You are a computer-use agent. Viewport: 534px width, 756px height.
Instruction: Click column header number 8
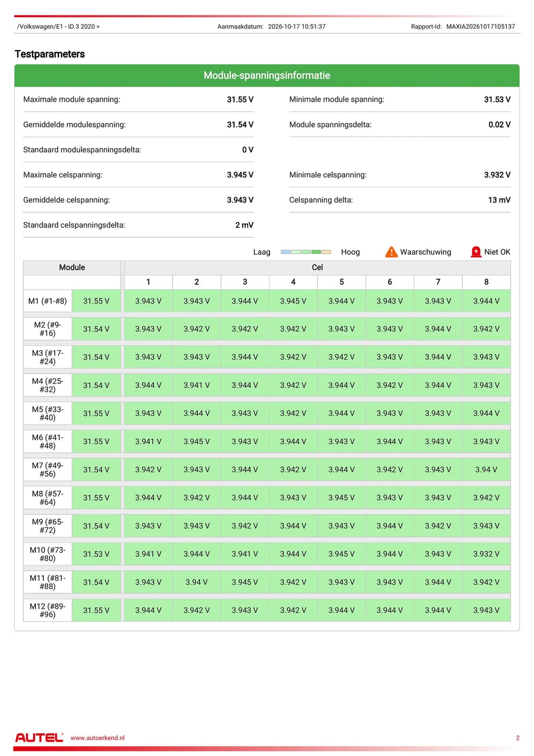[x=486, y=282]
